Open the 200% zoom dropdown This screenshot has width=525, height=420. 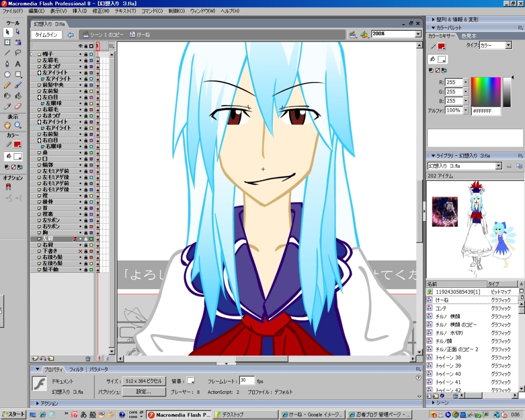tap(418, 34)
